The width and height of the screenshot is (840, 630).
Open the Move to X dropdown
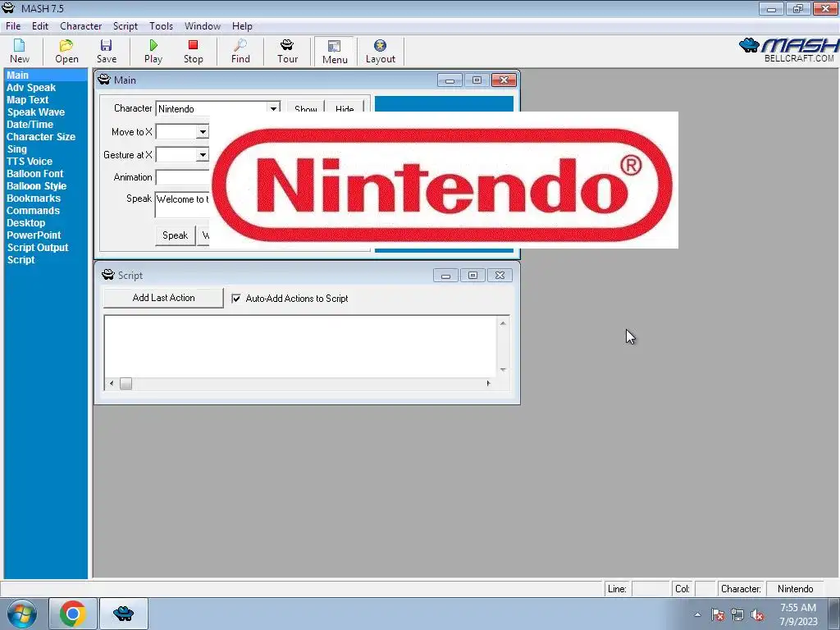coord(203,132)
